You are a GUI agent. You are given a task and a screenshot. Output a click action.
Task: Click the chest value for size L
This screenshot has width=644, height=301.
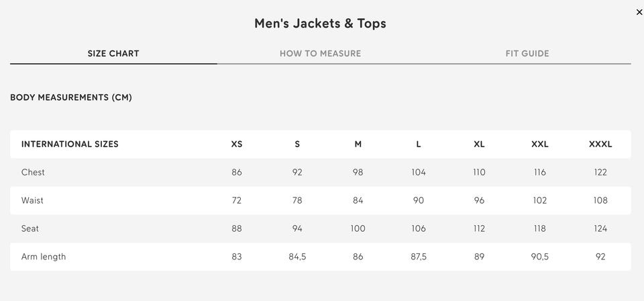pos(419,173)
